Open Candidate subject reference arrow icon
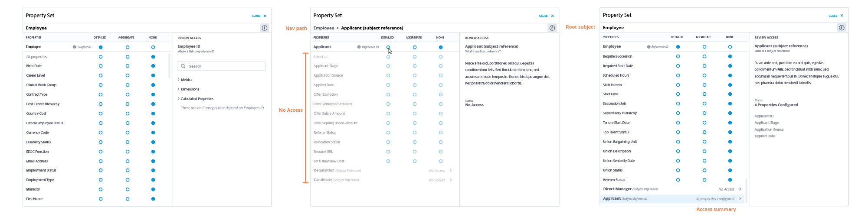Viewport: 868px width, 217px height. click(451, 180)
